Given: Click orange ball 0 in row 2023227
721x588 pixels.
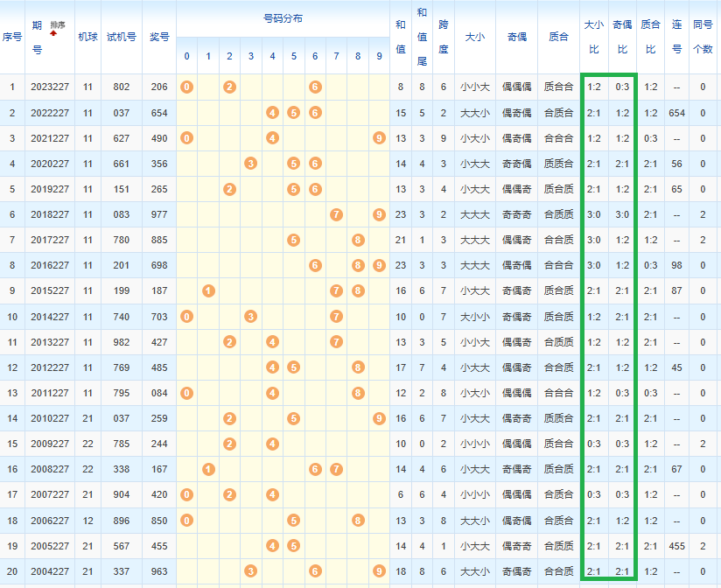Looking at the screenshot, I should point(186,87).
